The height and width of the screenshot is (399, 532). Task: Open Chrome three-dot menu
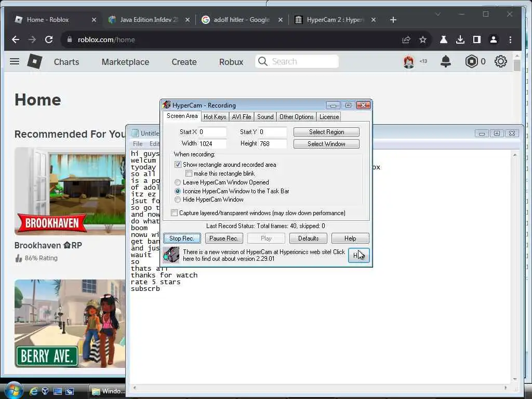pyautogui.click(x=510, y=39)
